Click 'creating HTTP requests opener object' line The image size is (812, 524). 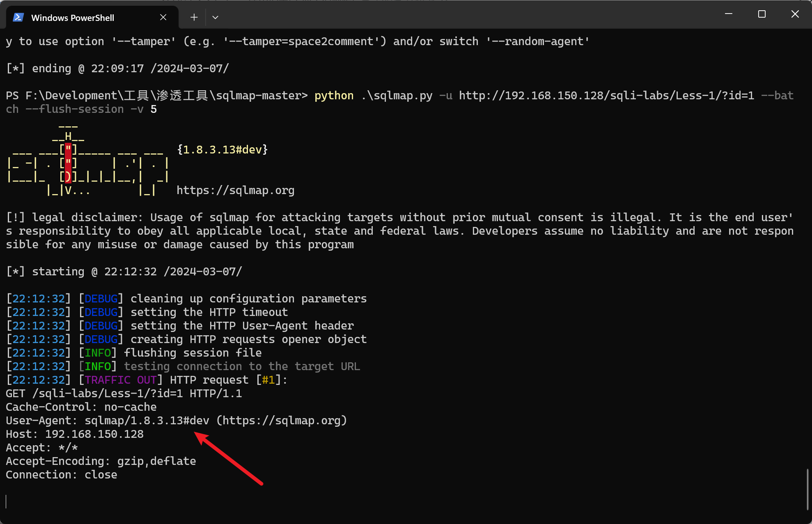(x=186, y=339)
